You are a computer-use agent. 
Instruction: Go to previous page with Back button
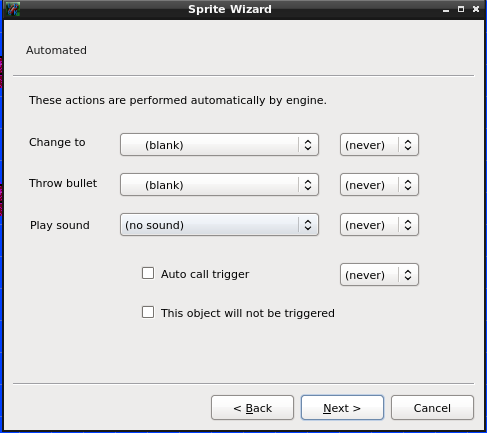(252, 408)
